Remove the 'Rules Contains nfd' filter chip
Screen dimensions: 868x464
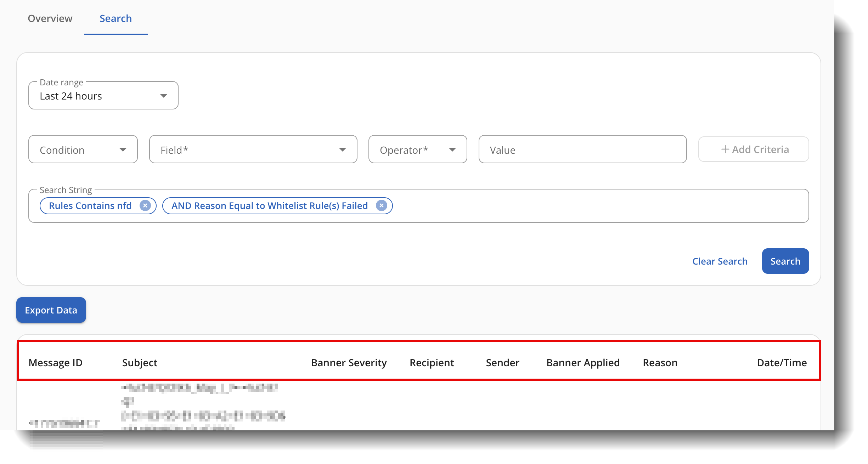145,205
